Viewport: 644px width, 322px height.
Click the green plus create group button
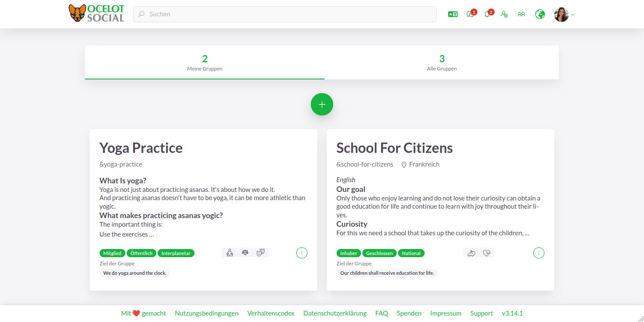322,104
